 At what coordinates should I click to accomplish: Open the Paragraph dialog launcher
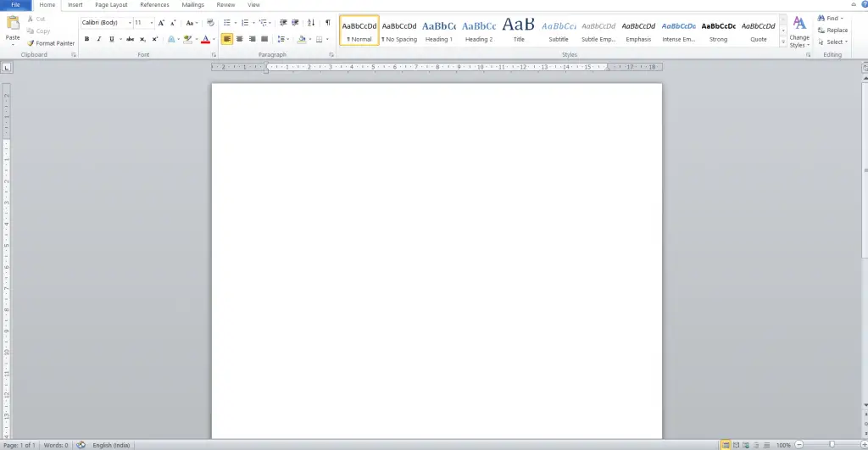[x=331, y=55]
